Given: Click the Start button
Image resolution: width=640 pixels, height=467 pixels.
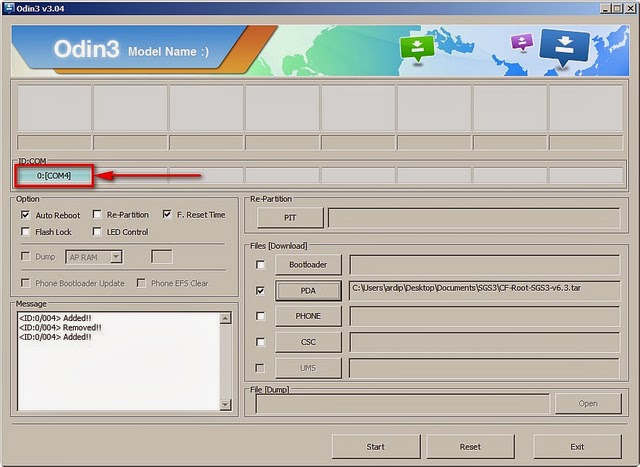Looking at the screenshot, I should [376, 447].
